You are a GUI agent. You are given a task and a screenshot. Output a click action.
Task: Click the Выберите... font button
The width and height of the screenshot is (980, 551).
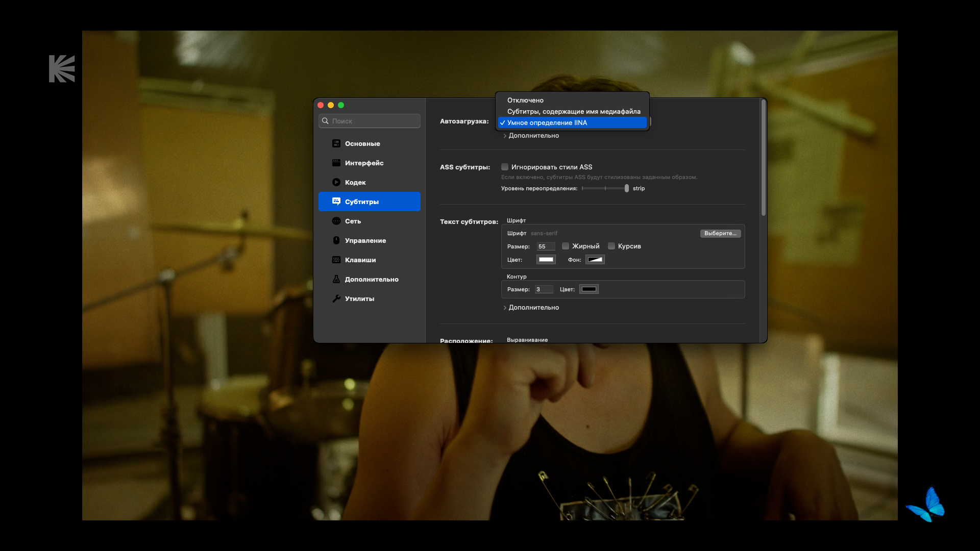720,233
